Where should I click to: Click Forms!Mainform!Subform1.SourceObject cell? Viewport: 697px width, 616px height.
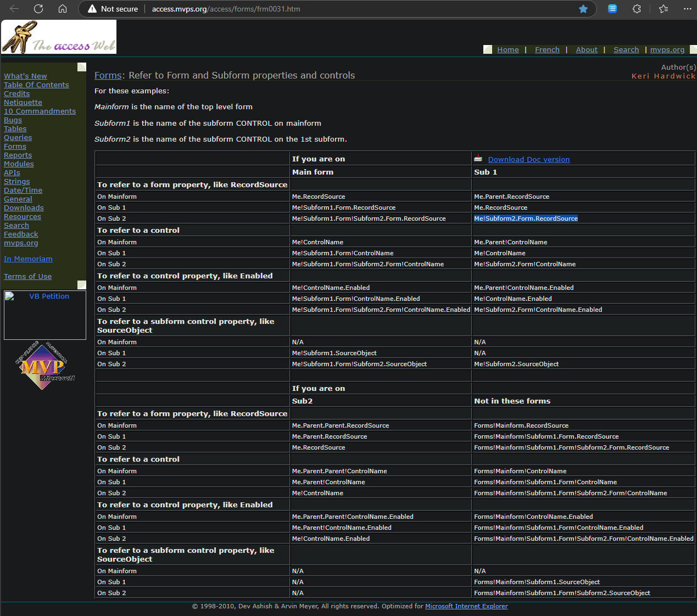tap(537, 582)
